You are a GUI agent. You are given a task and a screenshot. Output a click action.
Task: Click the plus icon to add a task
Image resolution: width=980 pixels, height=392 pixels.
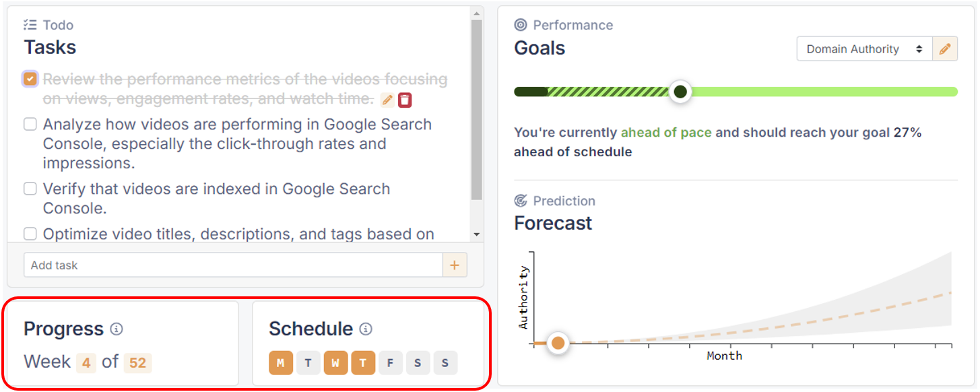pyautogui.click(x=455, y=265)
